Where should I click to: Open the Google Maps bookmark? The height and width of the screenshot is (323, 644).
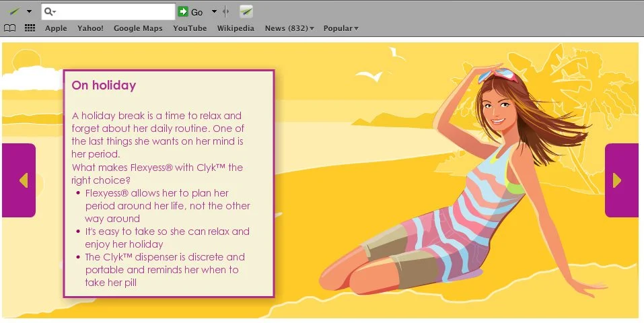pos(138,28)
